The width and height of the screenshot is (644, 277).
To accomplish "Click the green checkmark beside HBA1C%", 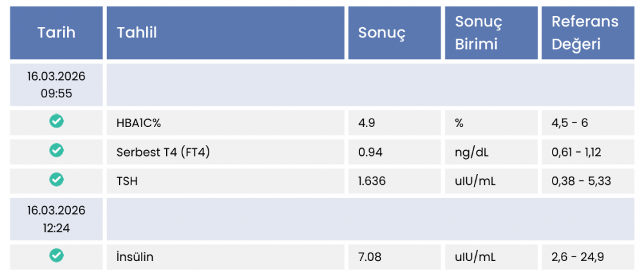I will coord(57,121).
